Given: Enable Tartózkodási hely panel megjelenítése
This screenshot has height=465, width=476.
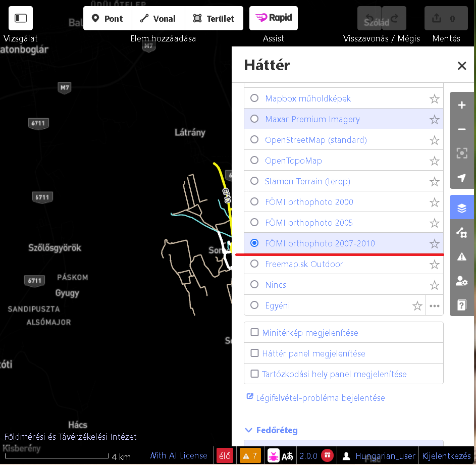Looking at the screenshot, I should point(254,374).
